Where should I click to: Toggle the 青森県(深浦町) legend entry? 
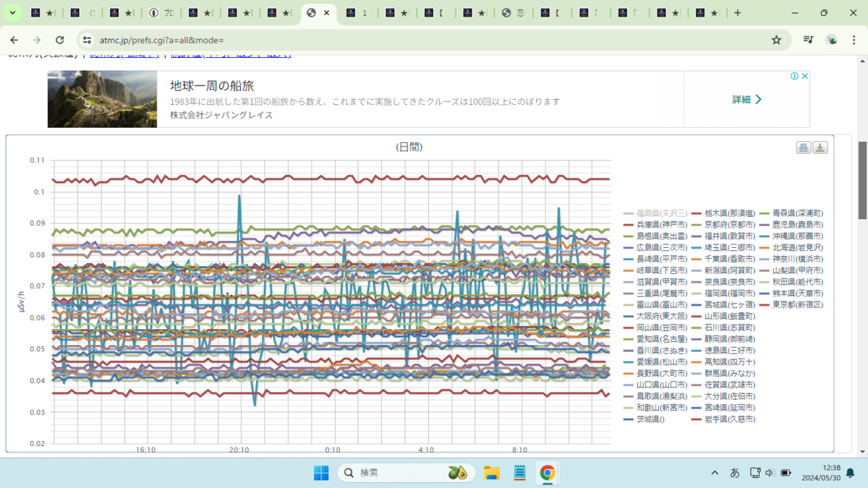pyautogui.click(x=791, y=213)
